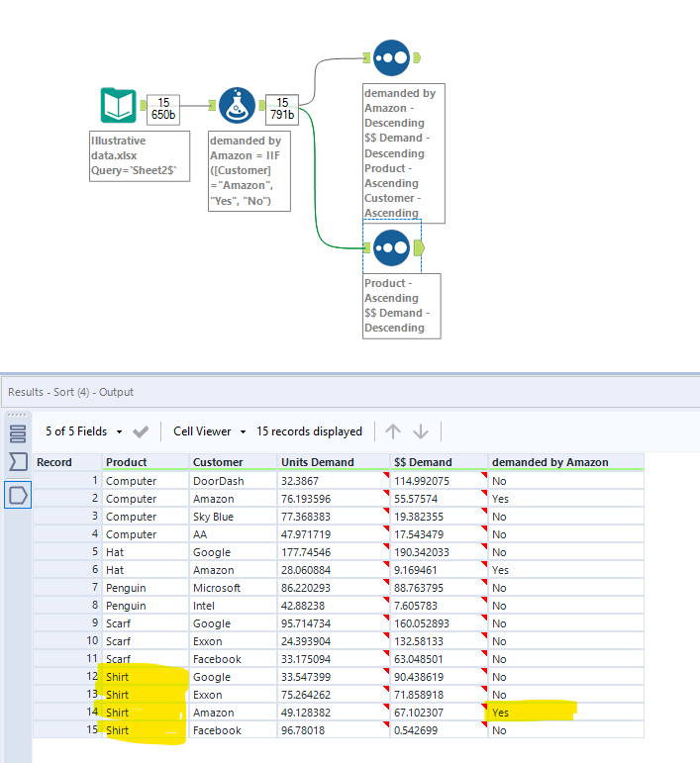Select the Yes cell in record 14
The image size is (700, 763).
pos(565,713)
